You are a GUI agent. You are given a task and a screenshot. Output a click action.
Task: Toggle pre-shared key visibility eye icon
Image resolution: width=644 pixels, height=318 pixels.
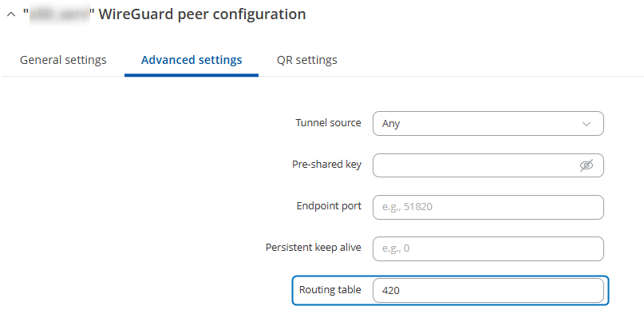pos(586,165)
